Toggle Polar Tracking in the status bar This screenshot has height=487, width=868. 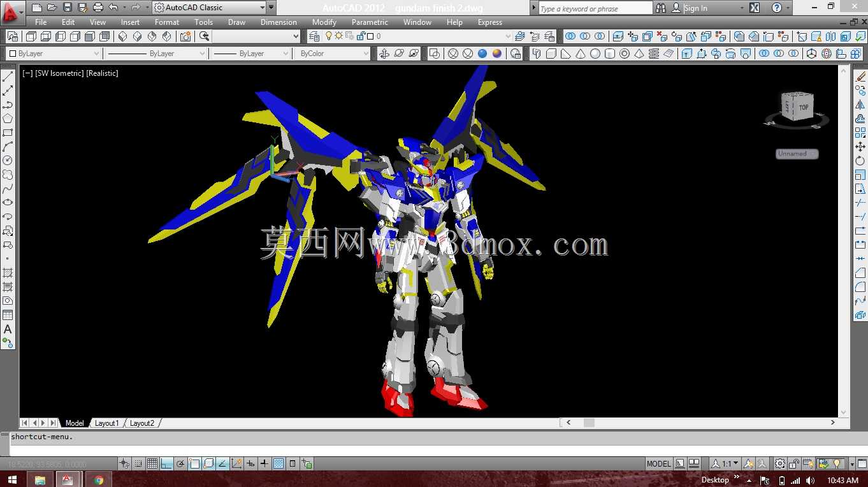tap(181, 463)
